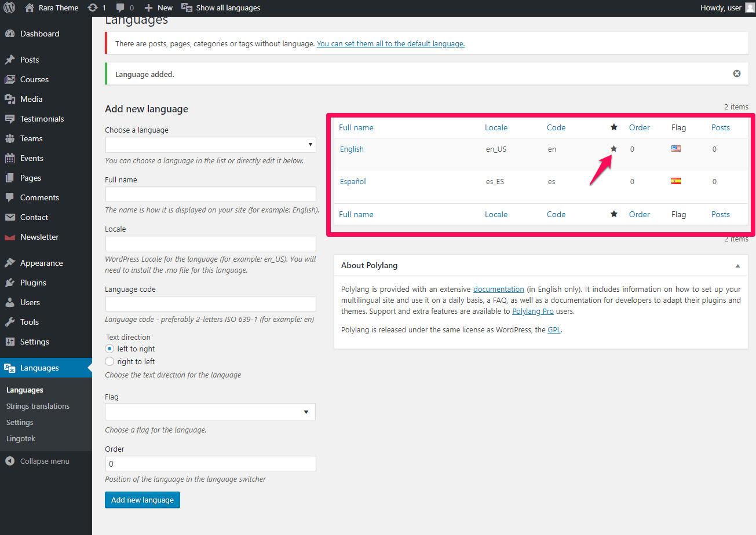Collapse the About Polylang panel
This screenshot has width=756, height=535.
tap(737, 266)
